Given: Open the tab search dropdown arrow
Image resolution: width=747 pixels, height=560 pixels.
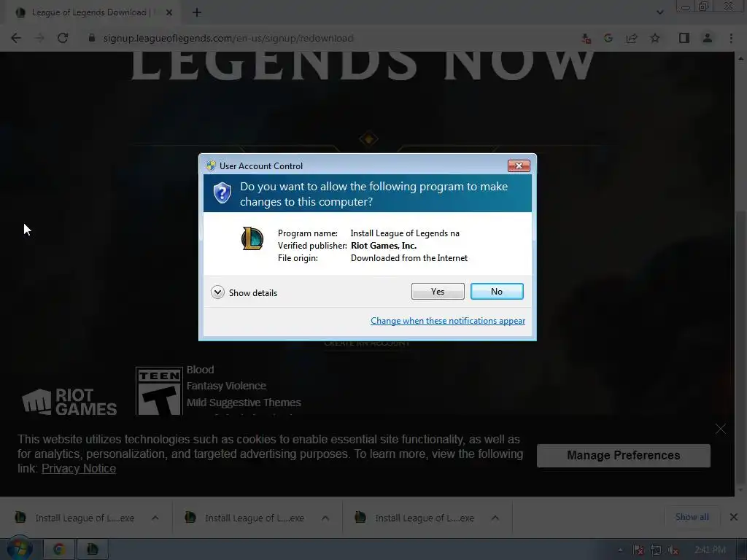Looking at the screenshot, I should click(659, 12).
